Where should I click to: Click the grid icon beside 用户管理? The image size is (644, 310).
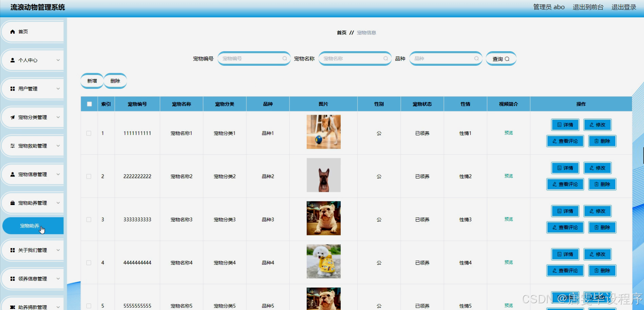point(13,89)
